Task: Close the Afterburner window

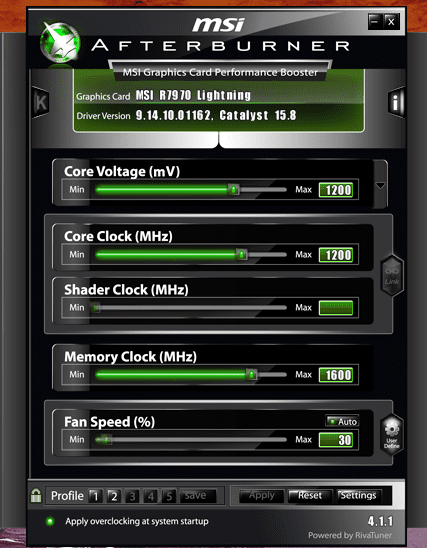Action: 391,22
